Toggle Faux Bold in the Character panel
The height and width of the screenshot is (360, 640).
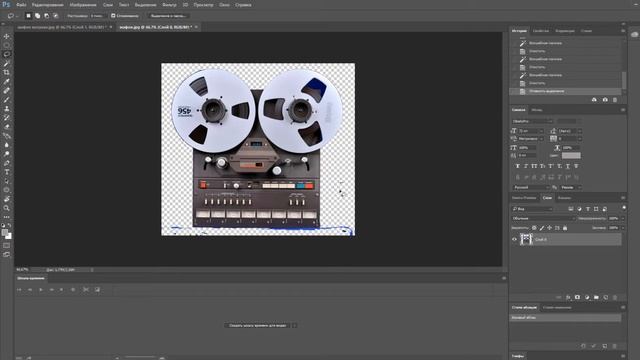click(x=518, y=166)
